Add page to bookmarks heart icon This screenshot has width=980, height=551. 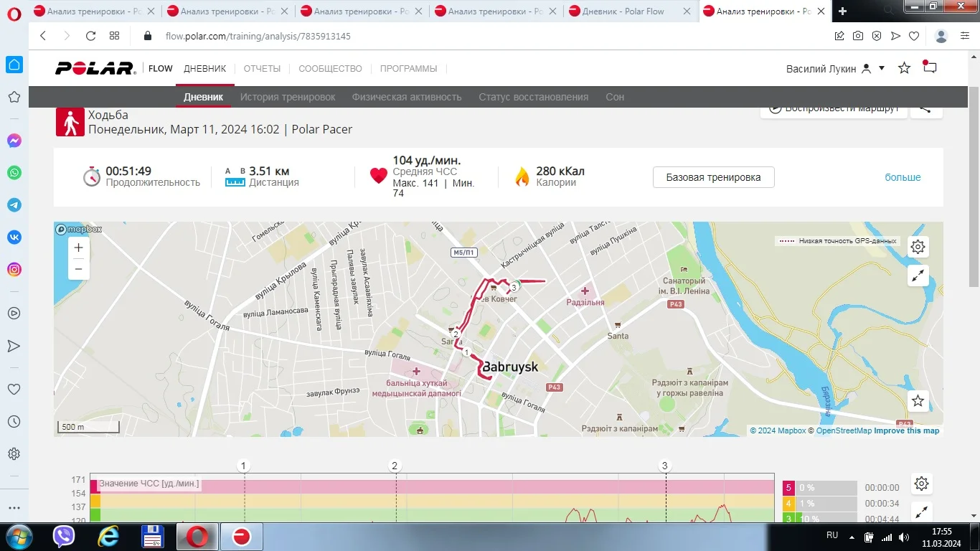coord(914,36)
